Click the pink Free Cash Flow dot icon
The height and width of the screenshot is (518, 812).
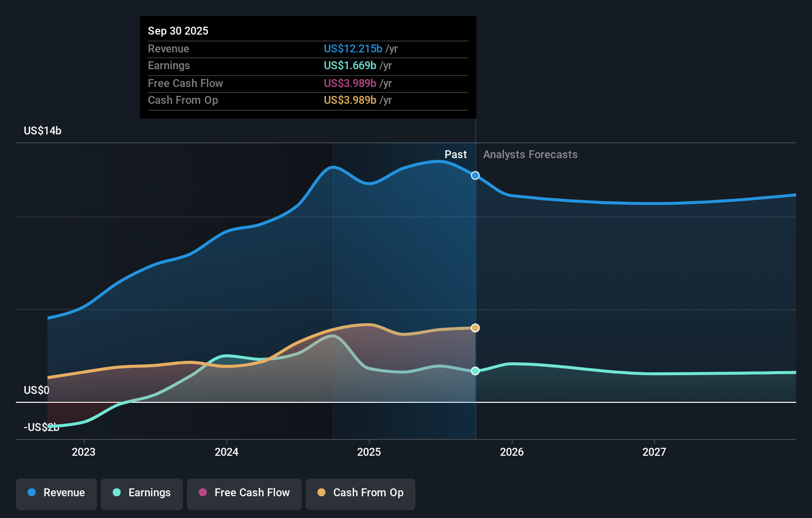click(x=202, y=493)
